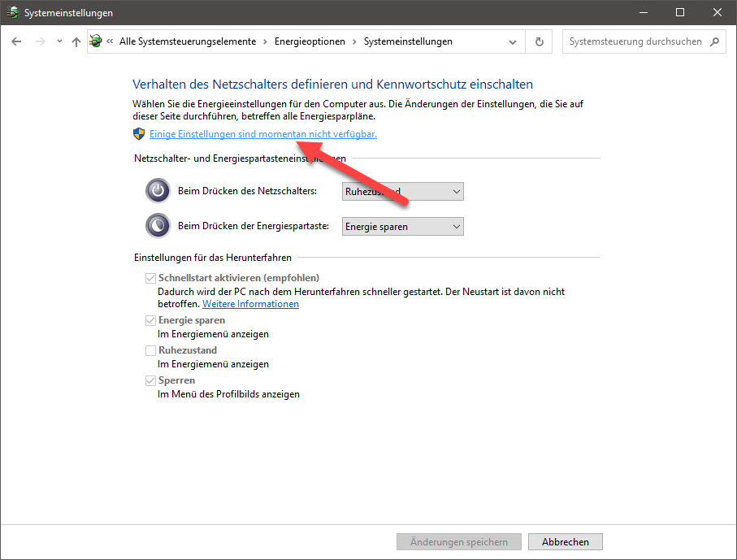Screen dimensions: 737x560
Task: Click the Systemsteuerung durchsuchen search field
Action: 634,41
